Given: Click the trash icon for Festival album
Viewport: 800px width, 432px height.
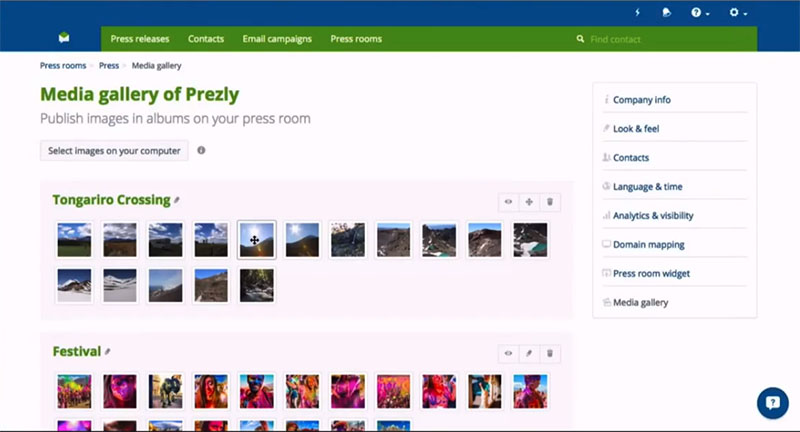Looking at the screenshot, I should [549, 353].
